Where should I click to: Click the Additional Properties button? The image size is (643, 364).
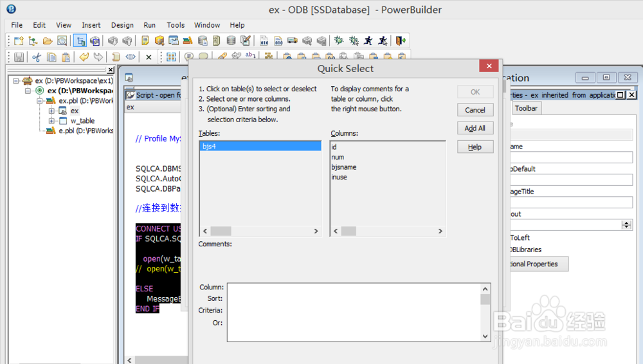[538, 264]
